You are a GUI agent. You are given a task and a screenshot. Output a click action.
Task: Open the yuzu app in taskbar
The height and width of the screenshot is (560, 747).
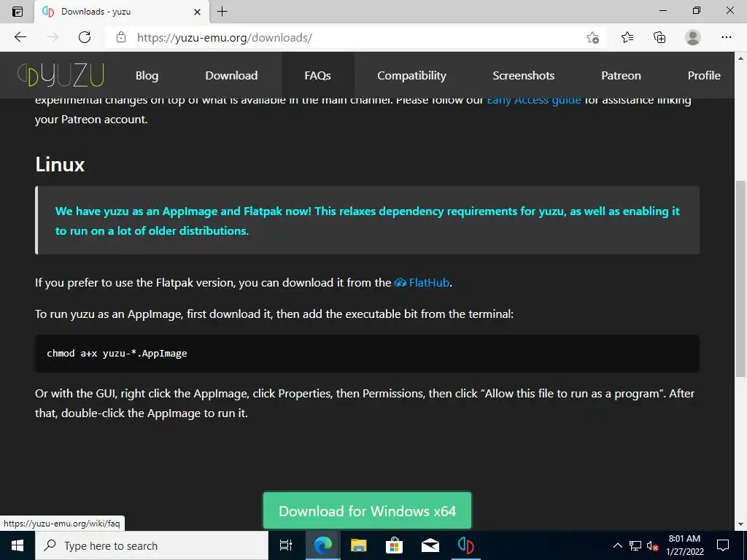tap(465, 545)
